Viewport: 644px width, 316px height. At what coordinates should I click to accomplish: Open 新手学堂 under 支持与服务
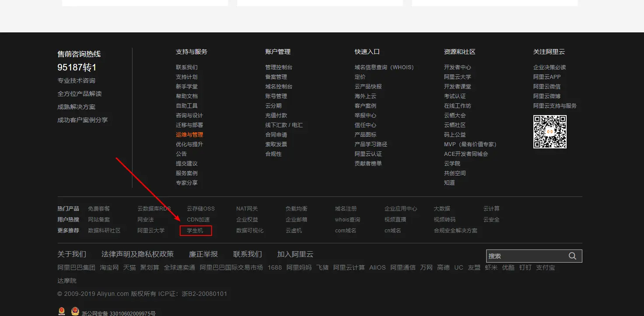pyautogui.click(x=187, y=87)
